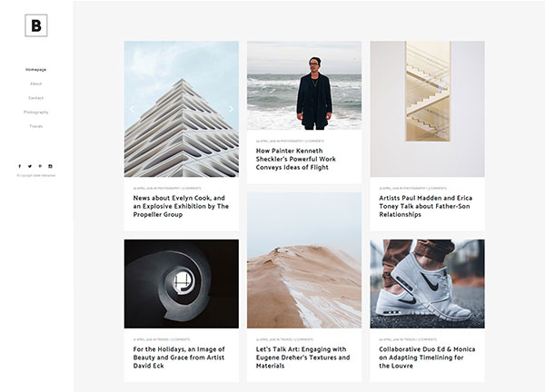Open the Ed & Monica Louvre article
Screen dimensions: 545x392
point(427,358)
